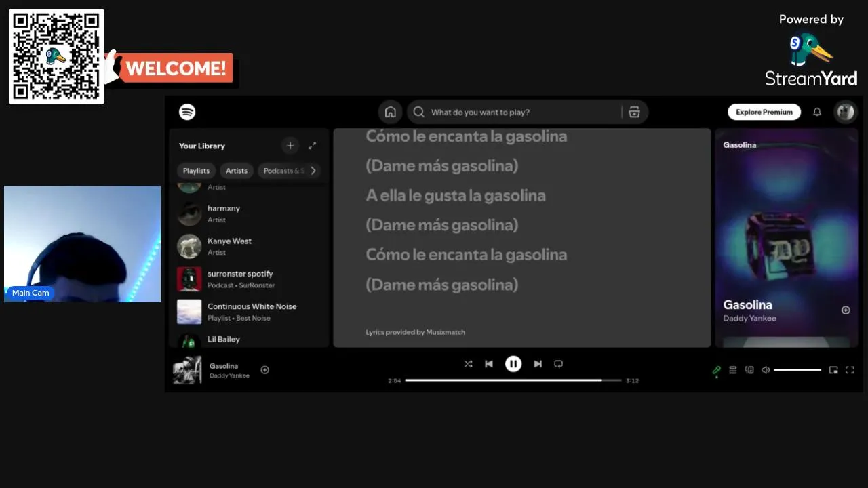This screenshot has height=488, width=868.
Task: Add Gasolina to Liked Songs from now-playing bar
Action: coord(265,370)
